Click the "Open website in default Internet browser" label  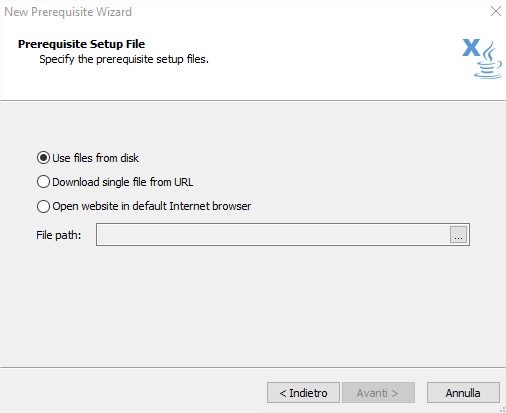(x=152, y=206)
